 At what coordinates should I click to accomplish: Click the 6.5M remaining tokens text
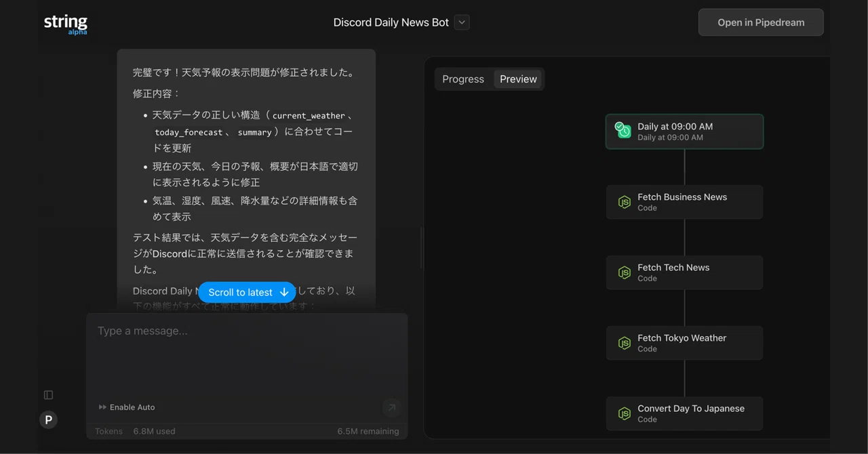coord(368,432)
